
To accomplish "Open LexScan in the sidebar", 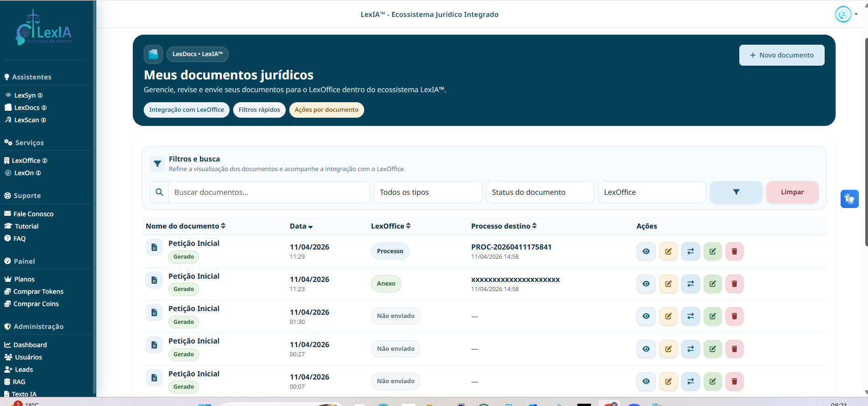I will click(26, 120).
